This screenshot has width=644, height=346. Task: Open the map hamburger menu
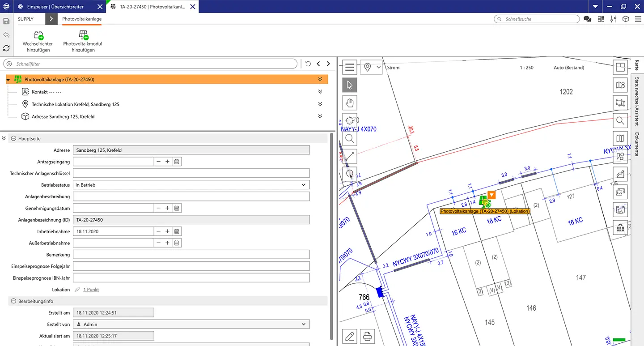[x=350, y=68]
